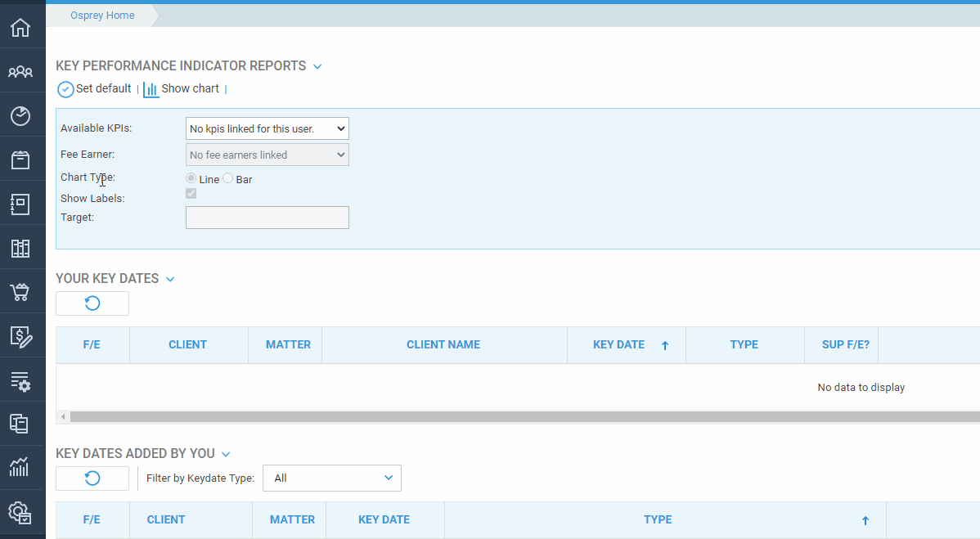Collapse the Your Key Dates section
Screen dimensions: 980x539
[x=170, y=279]
